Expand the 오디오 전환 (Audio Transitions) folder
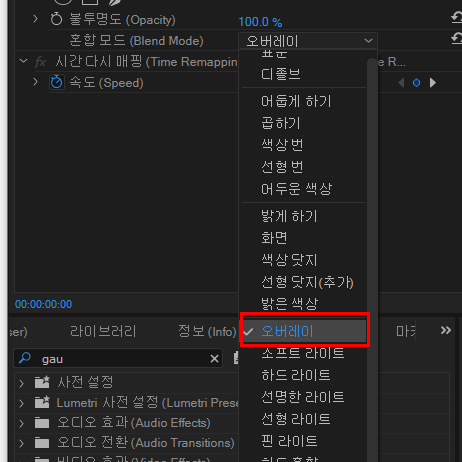Viewport: 462px width, 462px height. point(22,443)
